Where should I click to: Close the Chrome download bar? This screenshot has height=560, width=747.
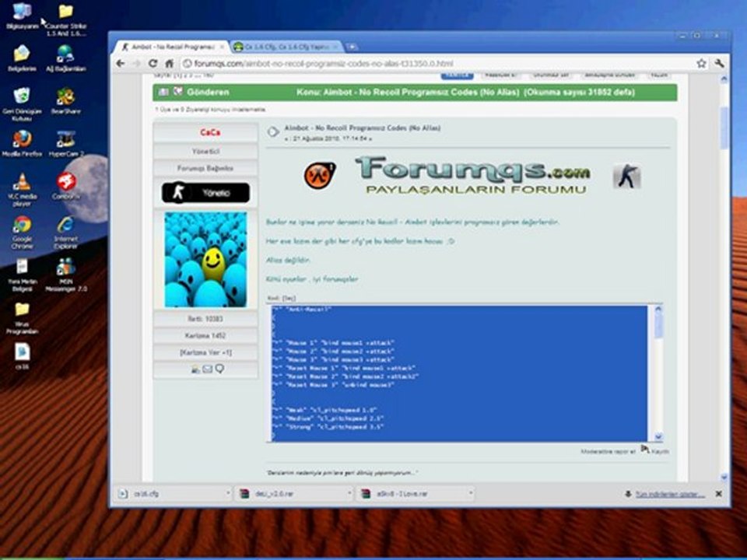[718, 494]
